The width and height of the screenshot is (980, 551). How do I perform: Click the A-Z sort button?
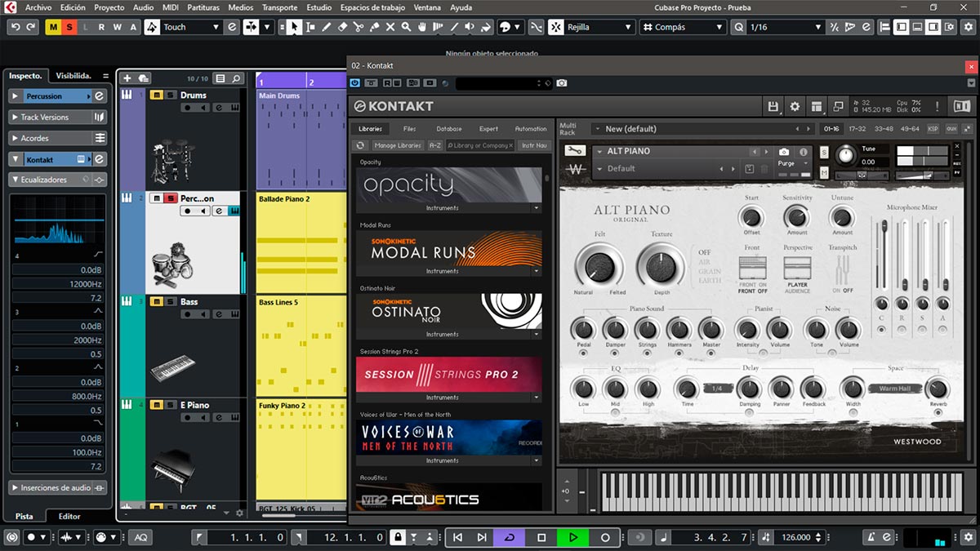click(435, 145)
